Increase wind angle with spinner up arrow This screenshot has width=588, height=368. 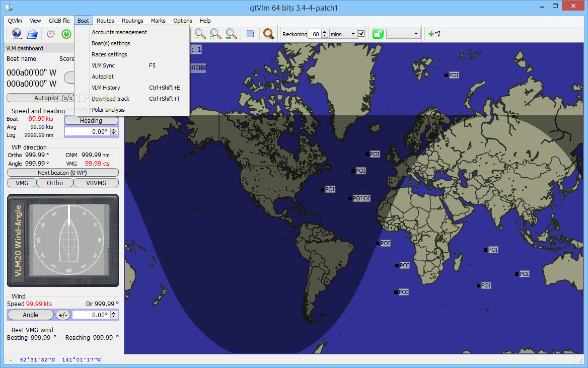click(114, 313)
